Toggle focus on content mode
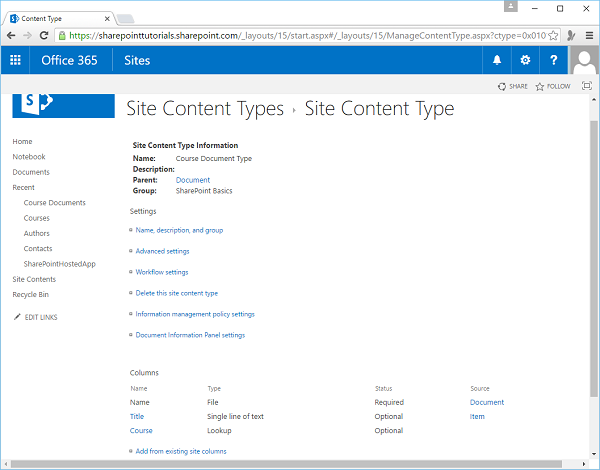 pos(587,87)
